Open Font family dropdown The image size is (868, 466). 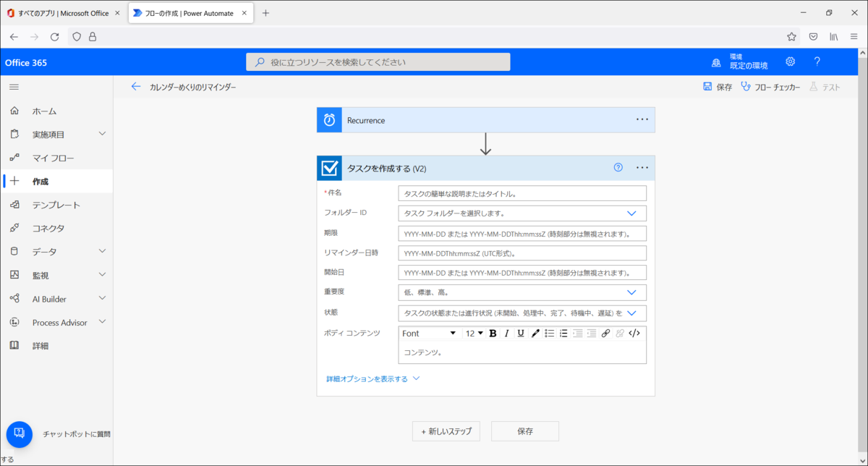click(x=430, y=334)
